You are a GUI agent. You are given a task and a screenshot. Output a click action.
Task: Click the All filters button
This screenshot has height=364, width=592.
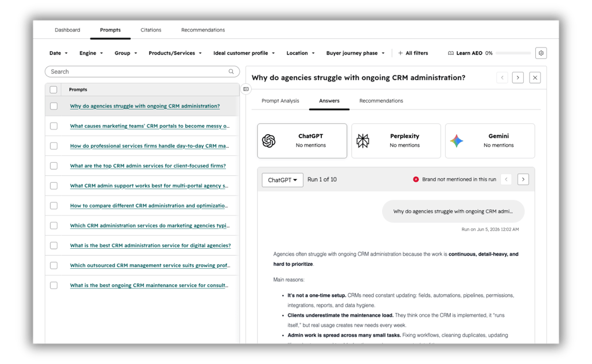coord(413,53)
